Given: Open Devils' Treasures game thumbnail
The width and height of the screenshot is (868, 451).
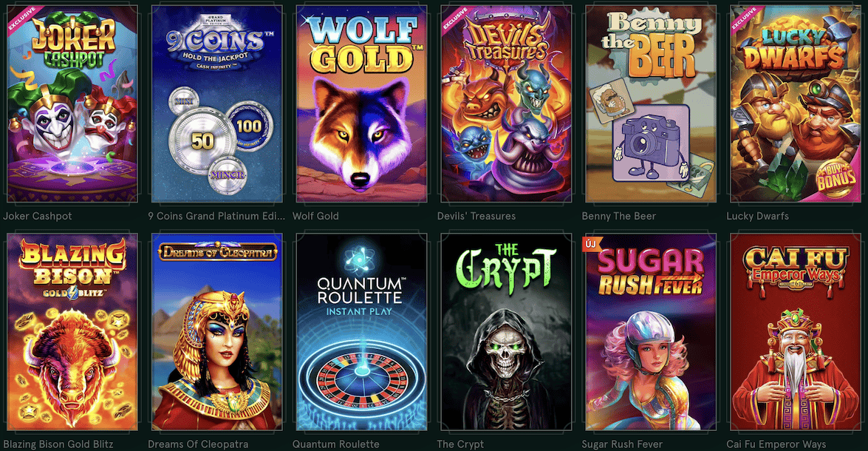Looking at the screenshot, I should coord(507,104).
